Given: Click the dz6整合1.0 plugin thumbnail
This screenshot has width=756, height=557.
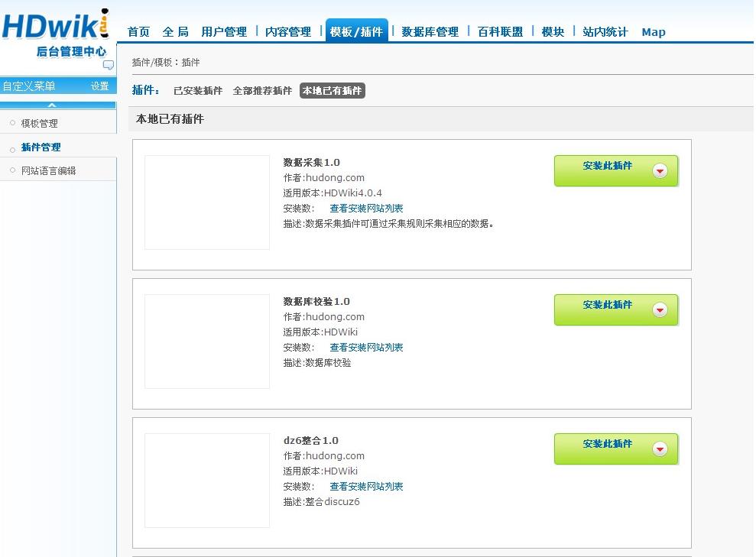Looking at the screenshot, I should (207, 481).
